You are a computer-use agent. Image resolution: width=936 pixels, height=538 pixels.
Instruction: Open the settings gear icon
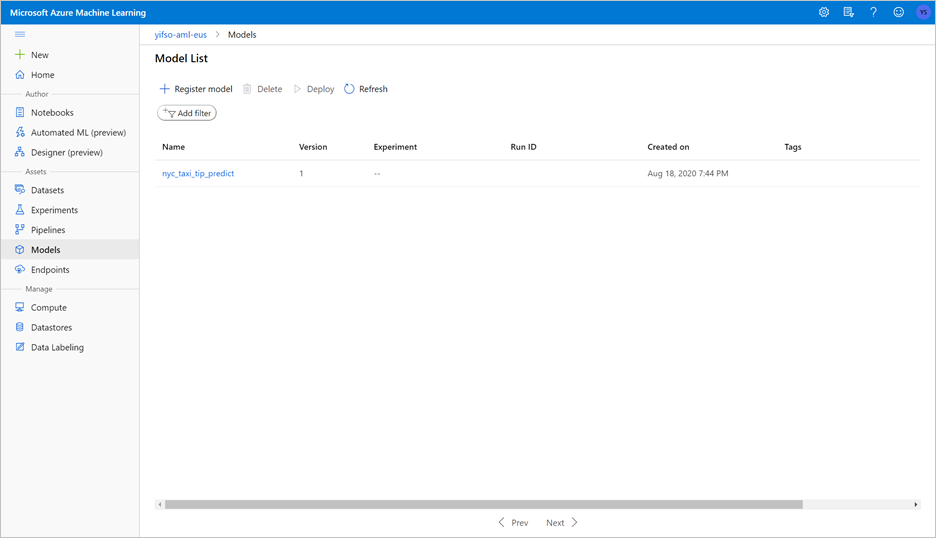pyautogui.click(x=824, y=13)
